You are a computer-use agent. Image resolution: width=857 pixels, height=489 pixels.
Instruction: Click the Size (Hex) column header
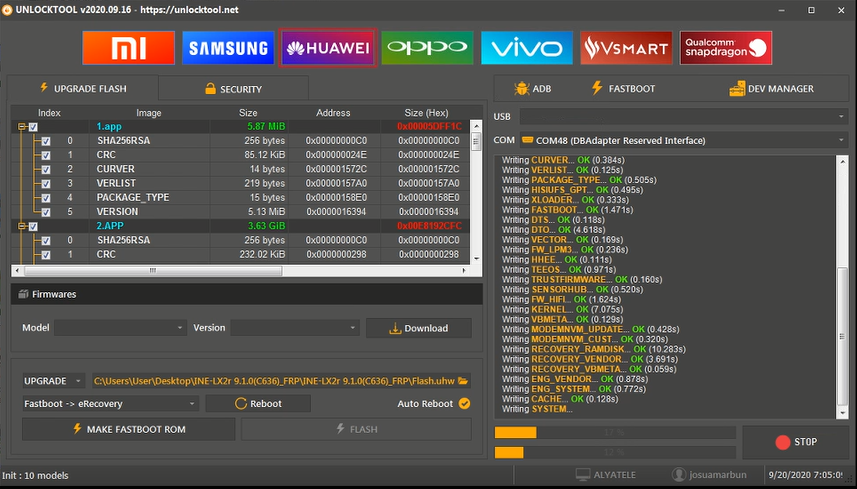pos(426,113)
